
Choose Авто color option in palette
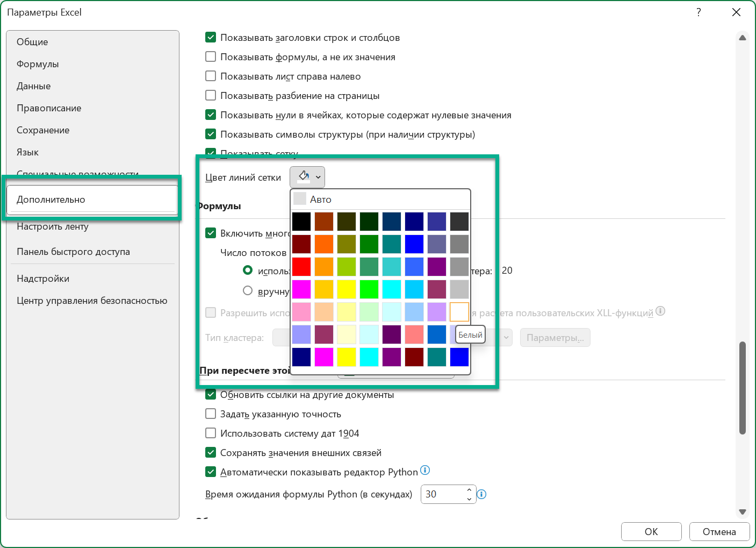coord(380,199)
